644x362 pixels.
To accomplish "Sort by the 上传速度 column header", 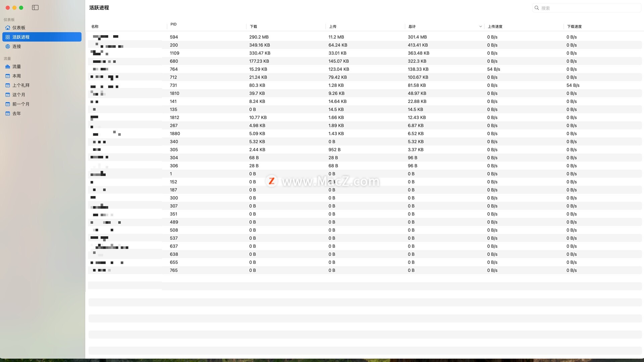I will click(495, 26).
